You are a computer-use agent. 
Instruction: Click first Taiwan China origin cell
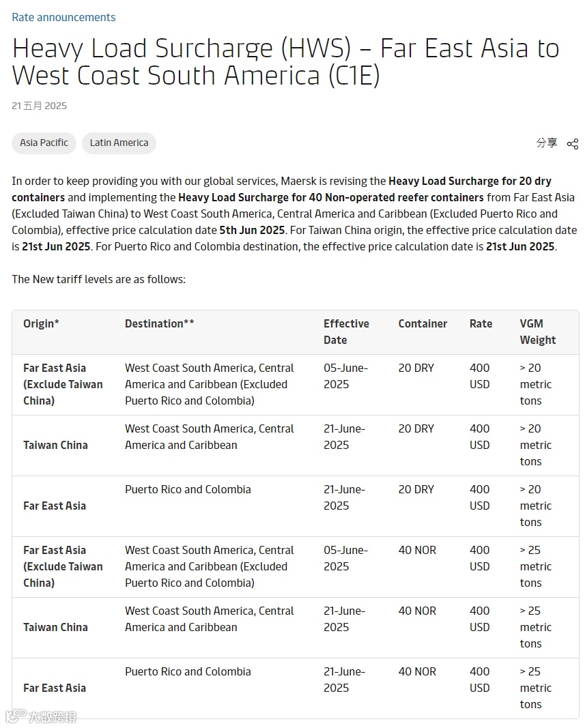pos(55,446)
